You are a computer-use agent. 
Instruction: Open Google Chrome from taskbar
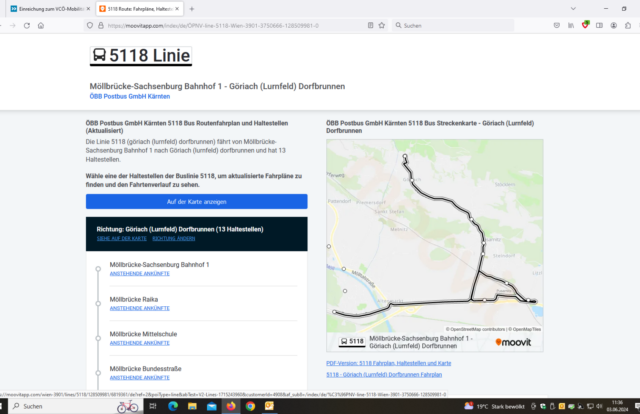(x=250, y=406)
